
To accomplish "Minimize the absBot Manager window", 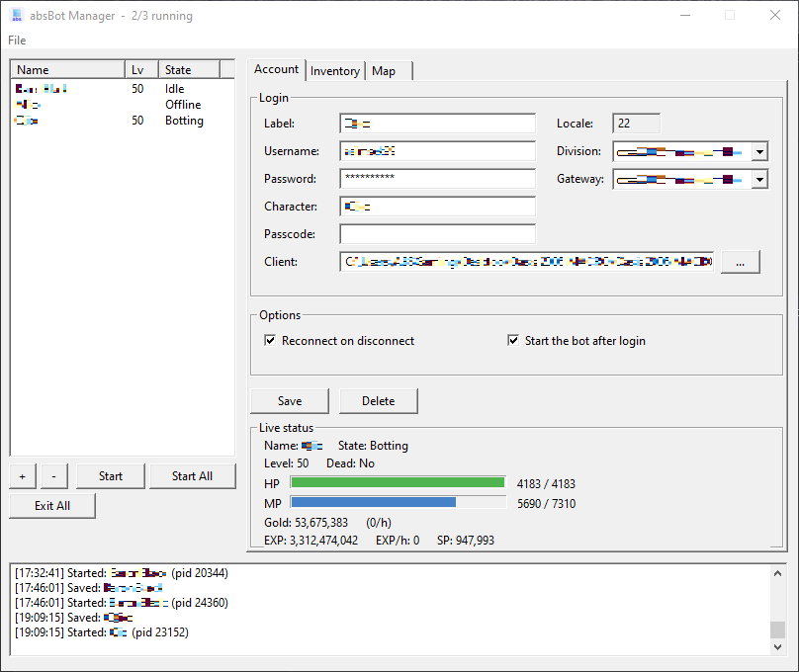I will tap(685, 15).
